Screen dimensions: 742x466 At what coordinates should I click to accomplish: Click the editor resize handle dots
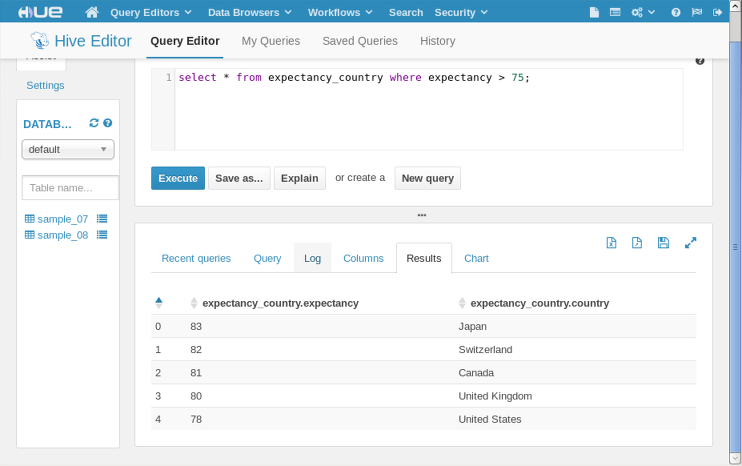click(x=422, y=215)
